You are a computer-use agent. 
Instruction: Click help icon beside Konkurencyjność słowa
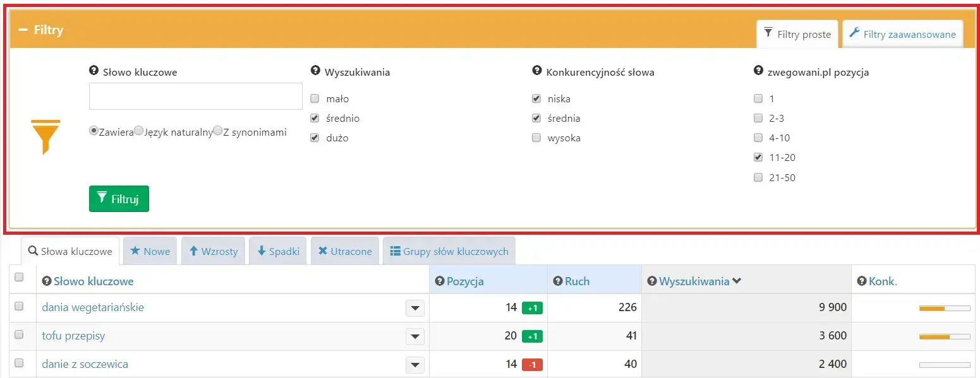click(537, 71)
